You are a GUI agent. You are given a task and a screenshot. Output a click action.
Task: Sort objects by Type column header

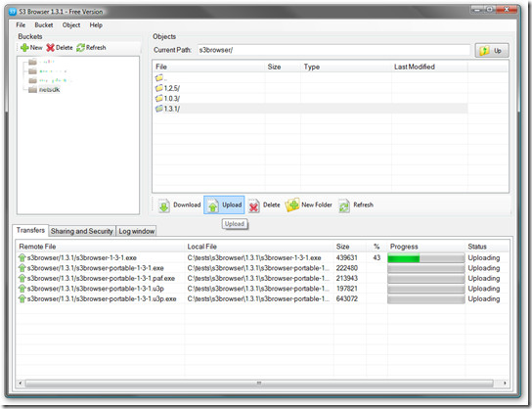tap(346, 67)
